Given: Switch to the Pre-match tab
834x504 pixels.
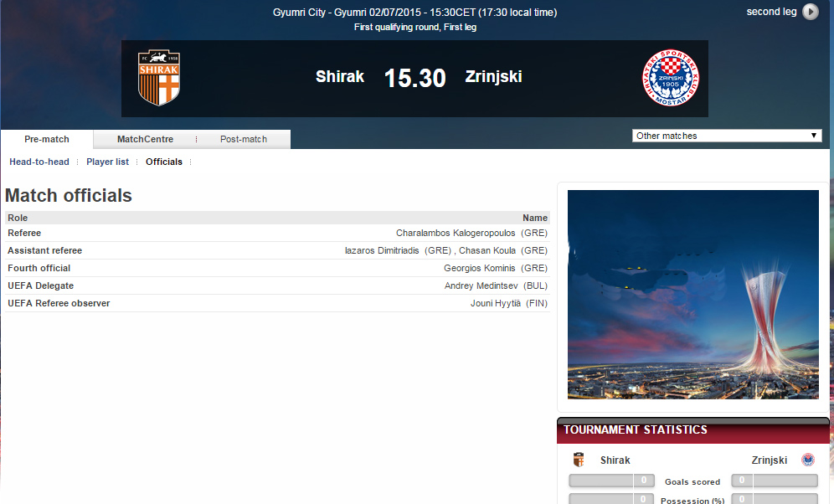Looking at the screenshot, I should pos(47,139).
